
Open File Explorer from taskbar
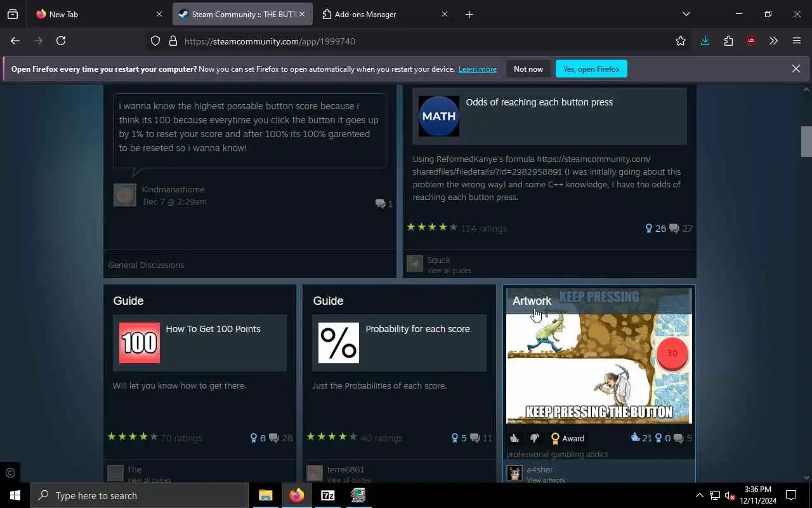tap(265, 495)
